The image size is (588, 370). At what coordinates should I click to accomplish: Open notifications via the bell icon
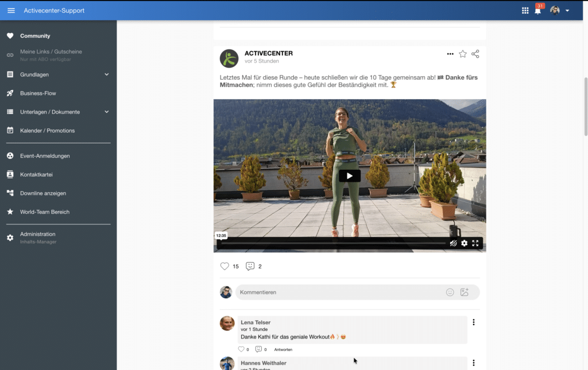538,10
